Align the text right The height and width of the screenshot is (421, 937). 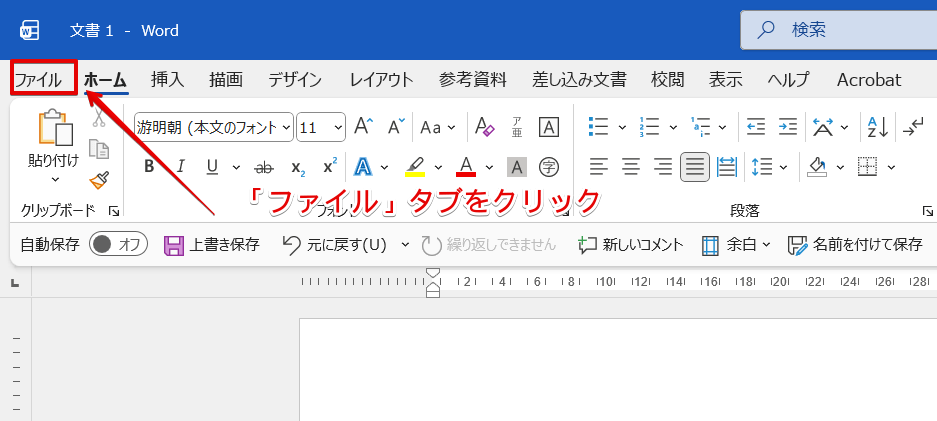pos(663,167)
